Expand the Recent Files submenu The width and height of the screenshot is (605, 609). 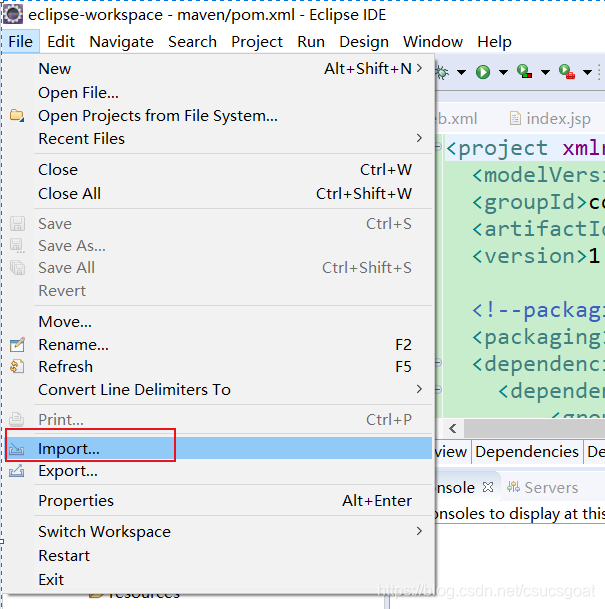(x=219, y=139)
